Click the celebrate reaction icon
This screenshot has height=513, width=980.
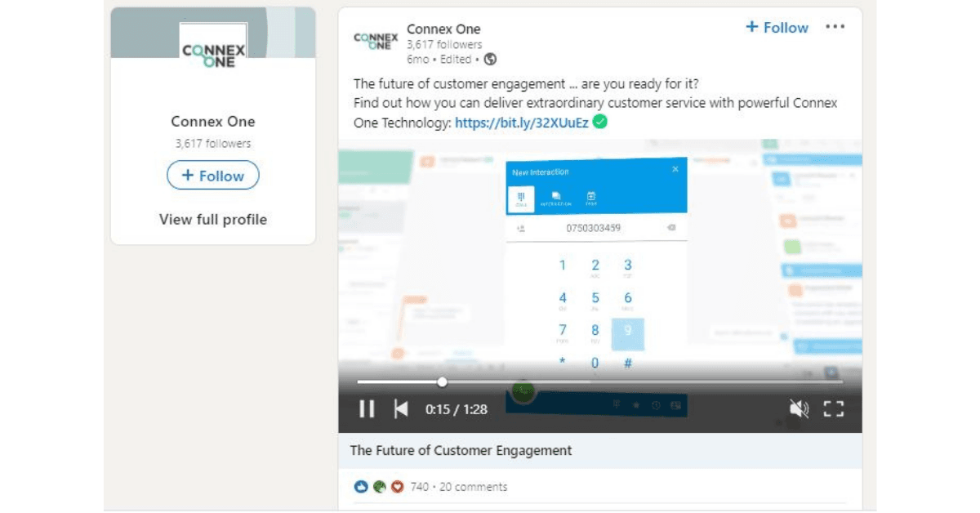pyautogui.click(x=379, y=487)
